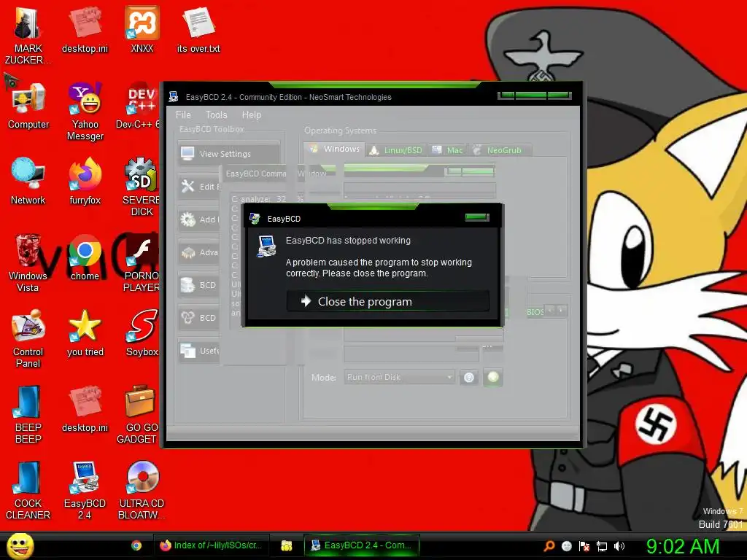
Task: Select the Dev-C++ desktop shortcut
Action: [138, 107]
